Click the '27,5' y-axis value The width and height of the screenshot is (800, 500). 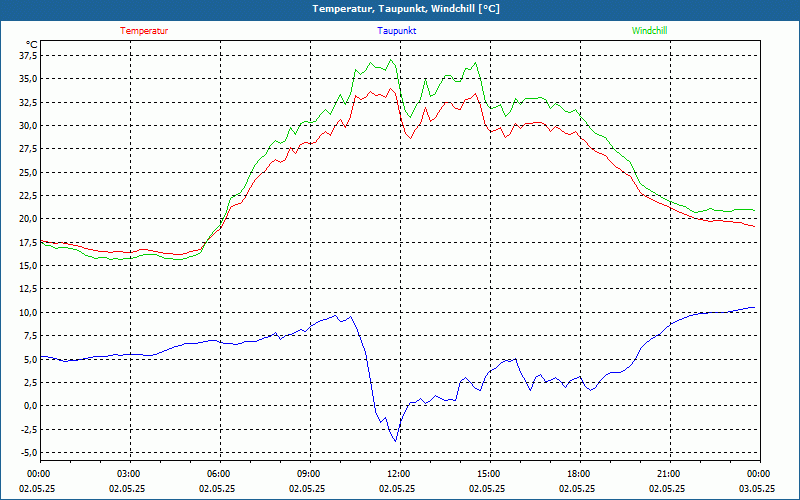click(28, 148)
